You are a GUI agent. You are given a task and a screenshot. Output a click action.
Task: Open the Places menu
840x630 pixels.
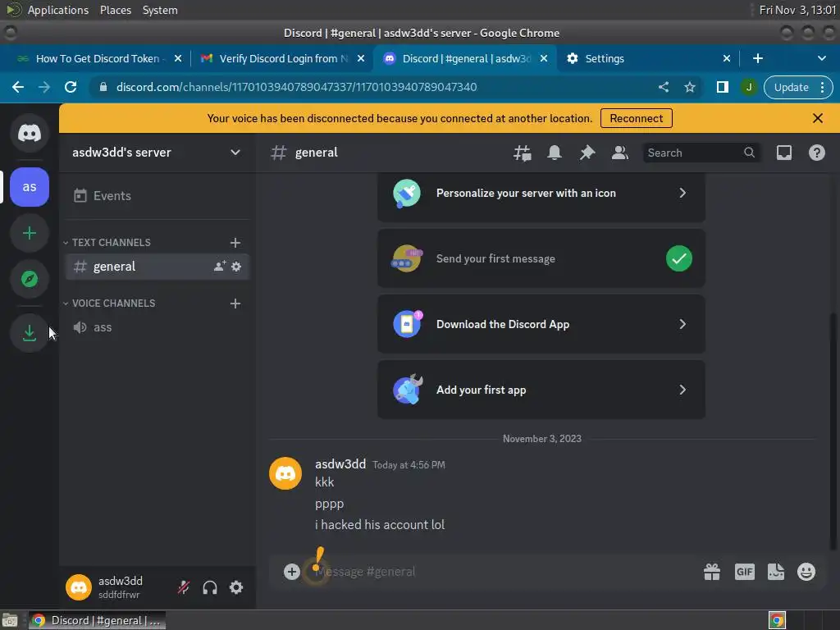click(x=116, y=10)
